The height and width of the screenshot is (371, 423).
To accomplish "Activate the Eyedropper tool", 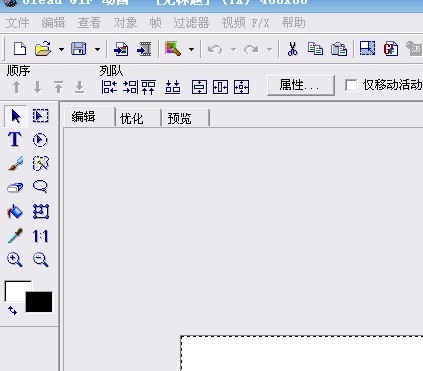I will coord(15,236).
